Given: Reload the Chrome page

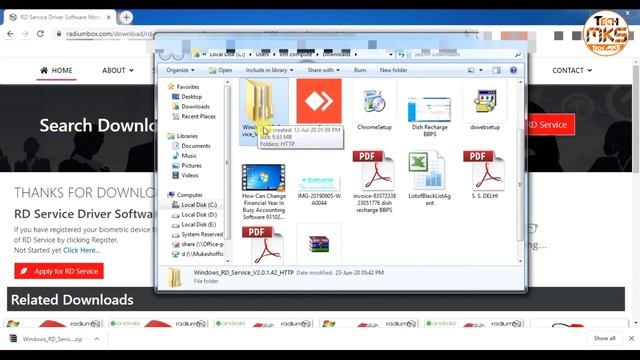Looking at the screenshot, I should (x=40, y=34).
